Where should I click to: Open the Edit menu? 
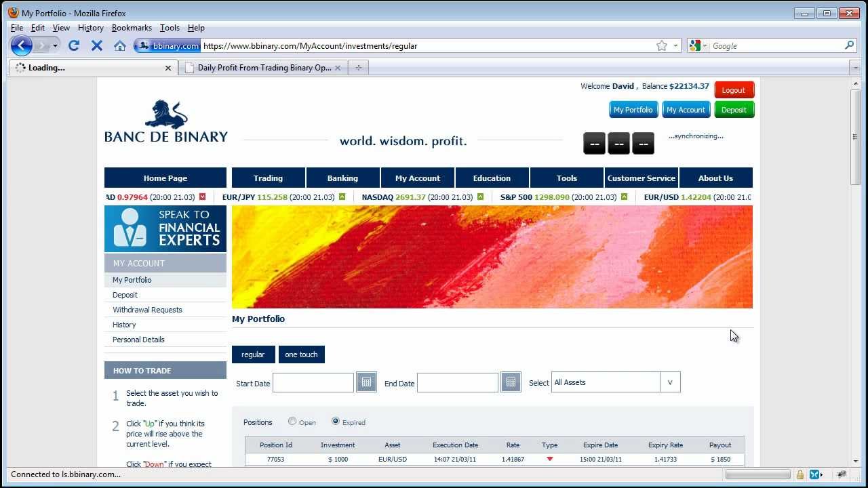click(x=38, y=28)
